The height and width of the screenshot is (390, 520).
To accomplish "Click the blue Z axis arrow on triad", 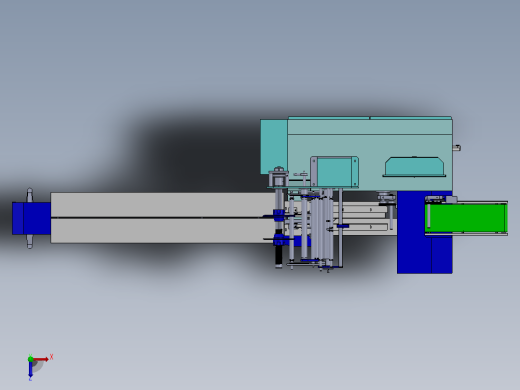I will pos(30,370).
